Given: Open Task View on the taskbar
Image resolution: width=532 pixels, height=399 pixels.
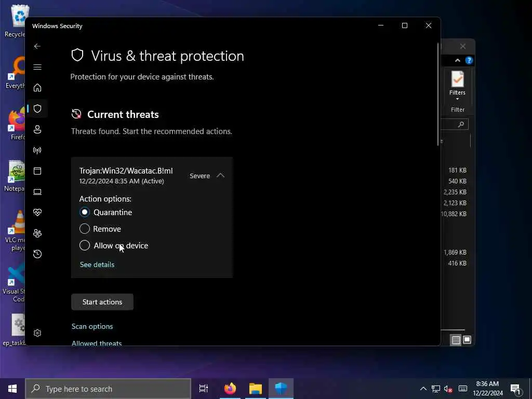Looking at the screenshot, I should pos(204,389).
